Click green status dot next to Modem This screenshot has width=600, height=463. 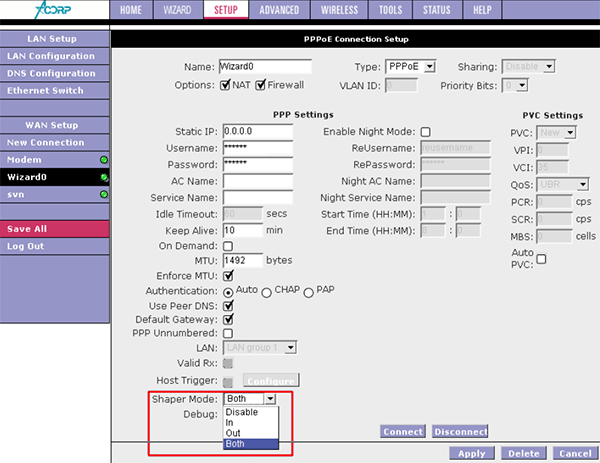point(104,160)
